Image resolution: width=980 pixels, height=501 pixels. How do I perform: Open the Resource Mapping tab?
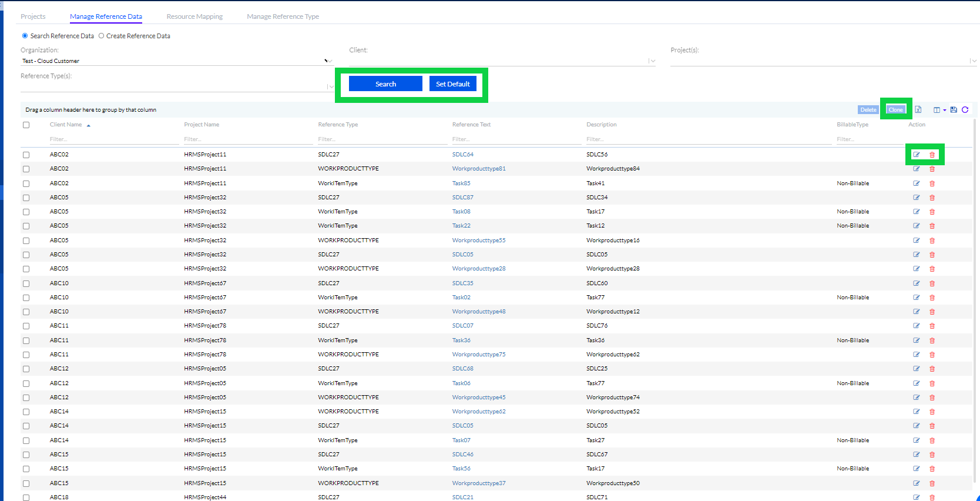point(194,16)
